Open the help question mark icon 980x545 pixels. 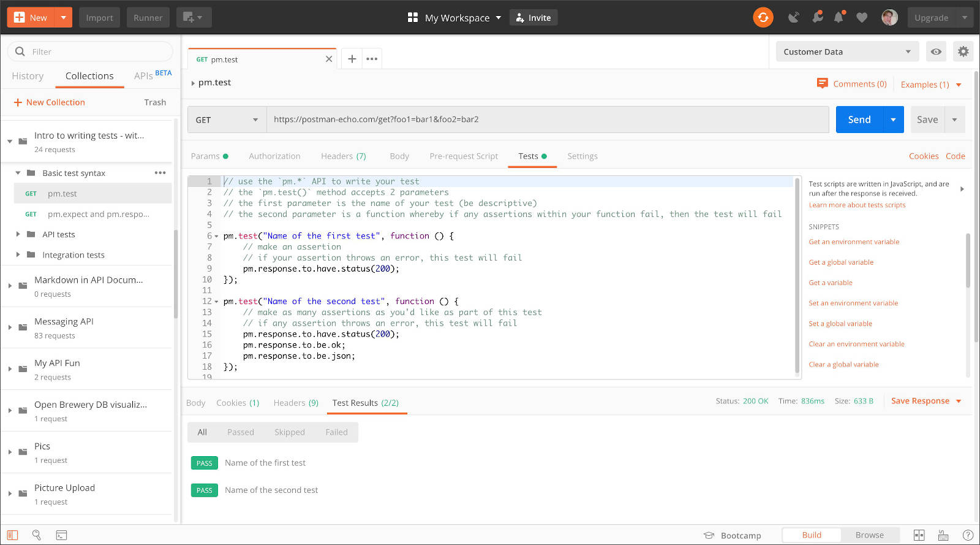968,535
